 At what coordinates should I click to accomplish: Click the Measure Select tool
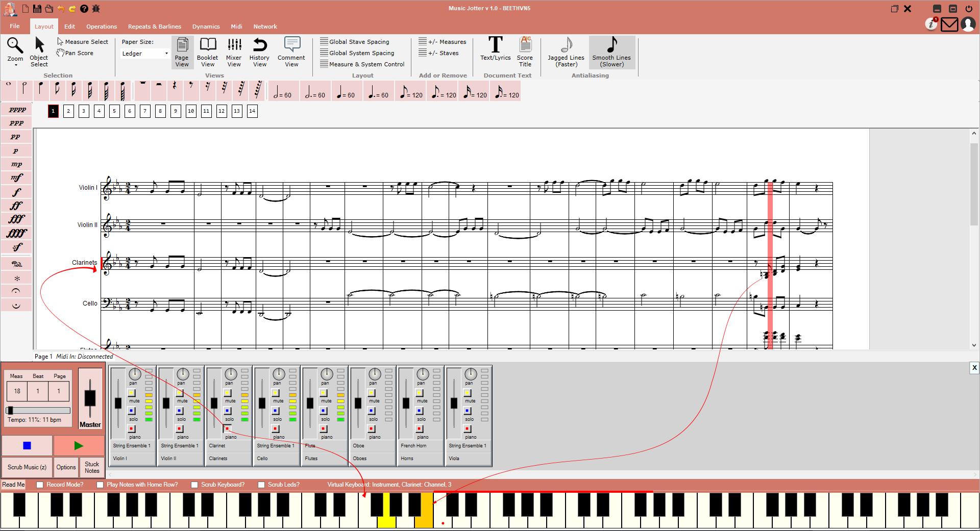tap(83, 41)
